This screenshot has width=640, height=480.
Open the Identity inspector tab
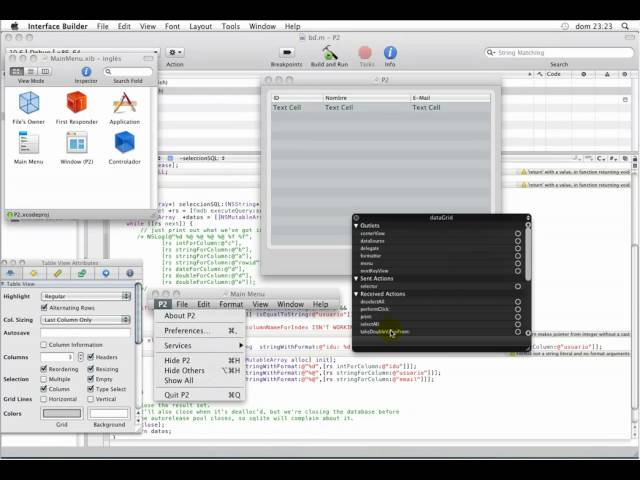click(130, 273)
